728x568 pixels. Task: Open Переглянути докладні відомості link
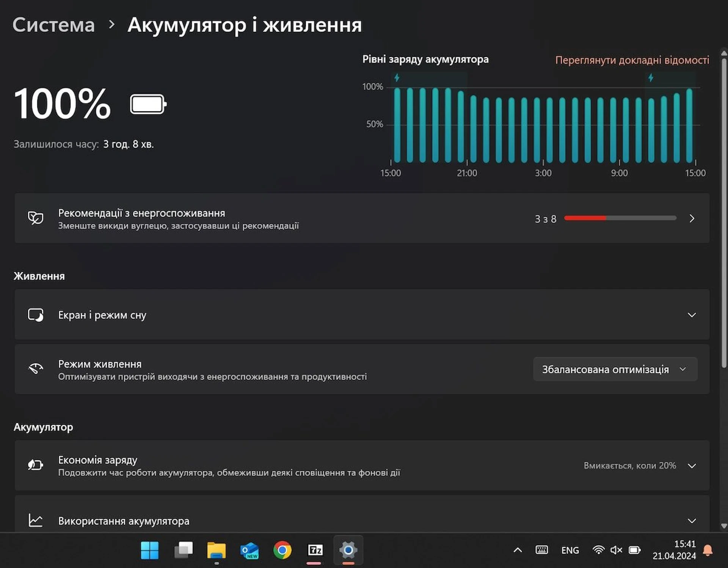pyautogui.click(x=632, y=60)
